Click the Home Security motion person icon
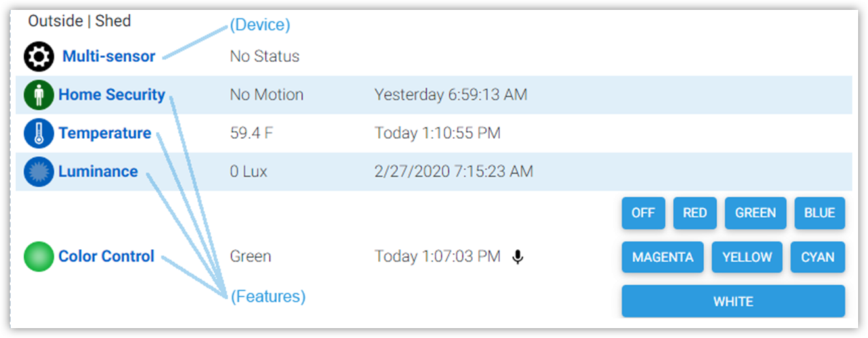The width and height of the screenshot is (868, 338). click(39, 95)
